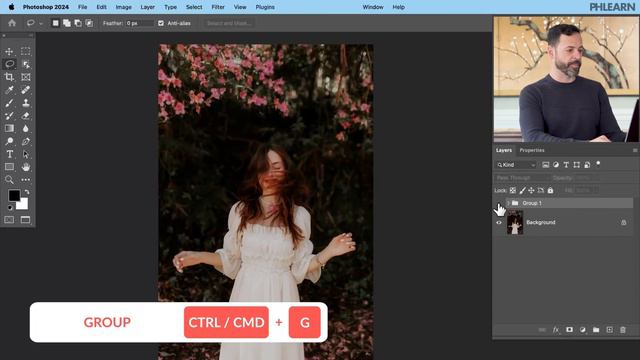This screenshot has width=640, height=360.
Task: Select the Rectangular Marquee tool
Action: coord(25,51)
